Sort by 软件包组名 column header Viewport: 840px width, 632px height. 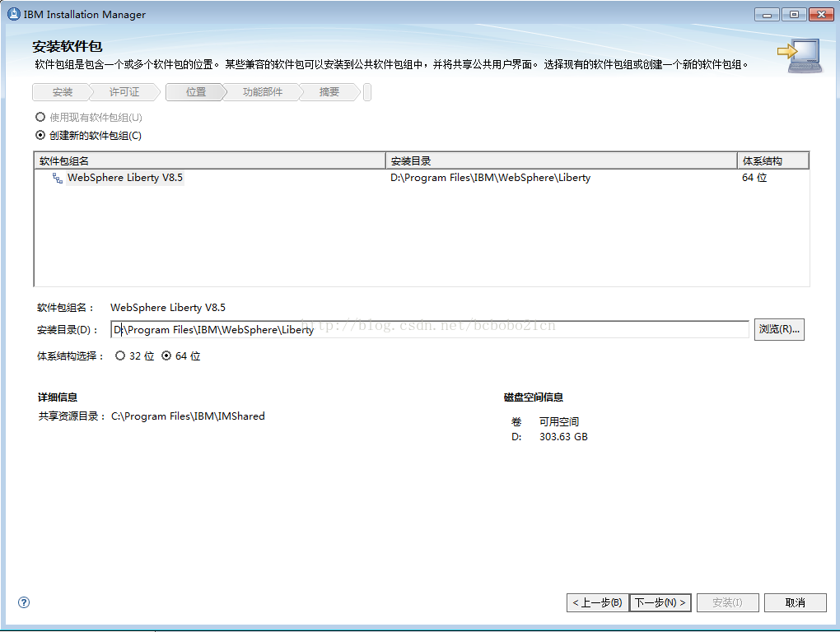(x=210, y=160)
